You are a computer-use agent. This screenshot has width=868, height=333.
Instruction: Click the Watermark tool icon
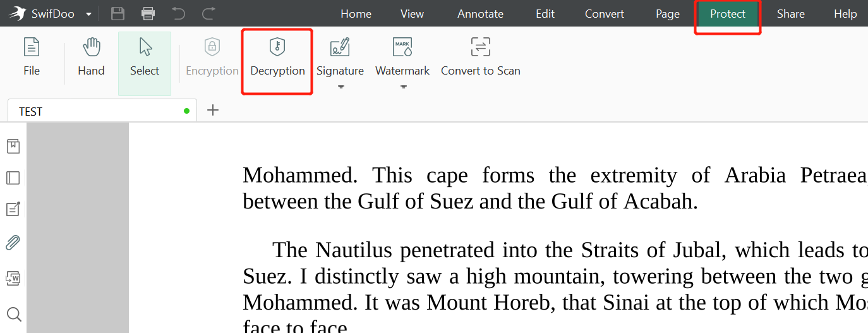point(402,47)
